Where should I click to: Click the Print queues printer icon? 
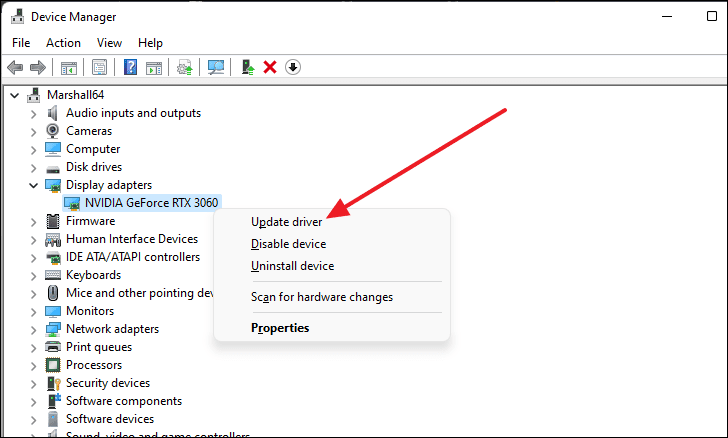click(x=53, y=347)
